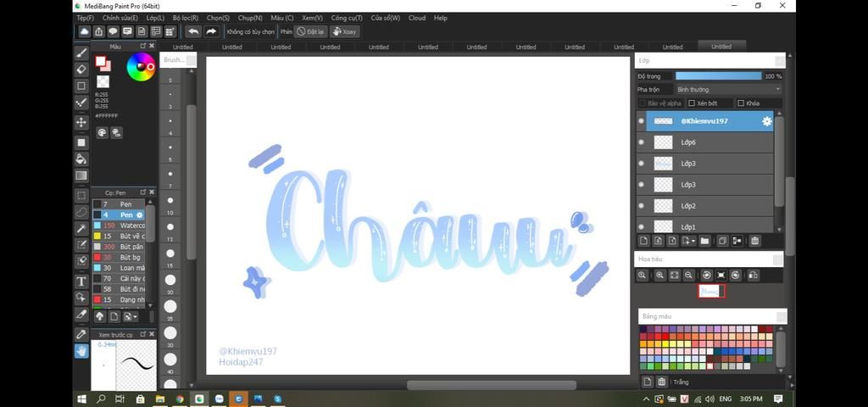This screenshot has width=868, height=407.
Task: Duplicate the current layer
Action: point(722,241)
